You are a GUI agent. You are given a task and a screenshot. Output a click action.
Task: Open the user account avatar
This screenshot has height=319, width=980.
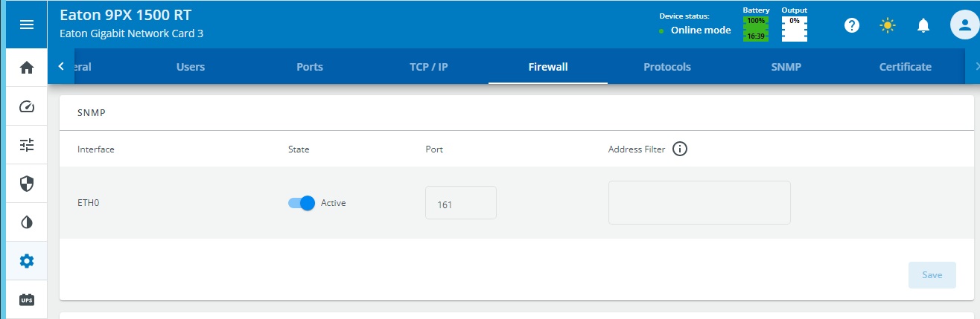tap(964, 25)
